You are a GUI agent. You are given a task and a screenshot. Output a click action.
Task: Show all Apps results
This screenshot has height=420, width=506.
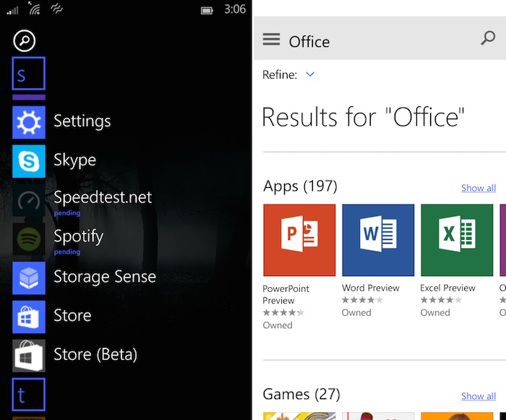(x=478, y=188)
